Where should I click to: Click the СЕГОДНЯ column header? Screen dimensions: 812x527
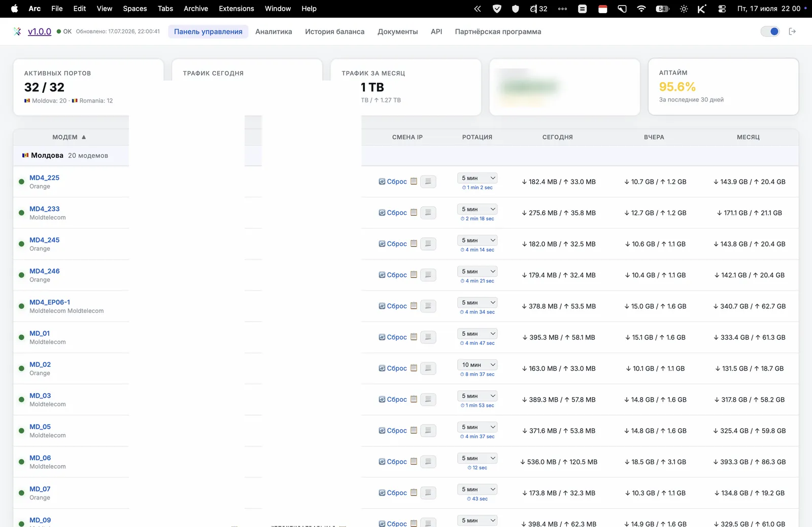coord(557,137)
